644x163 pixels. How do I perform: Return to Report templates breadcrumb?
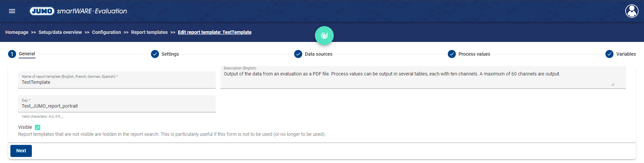coord(149,32)
